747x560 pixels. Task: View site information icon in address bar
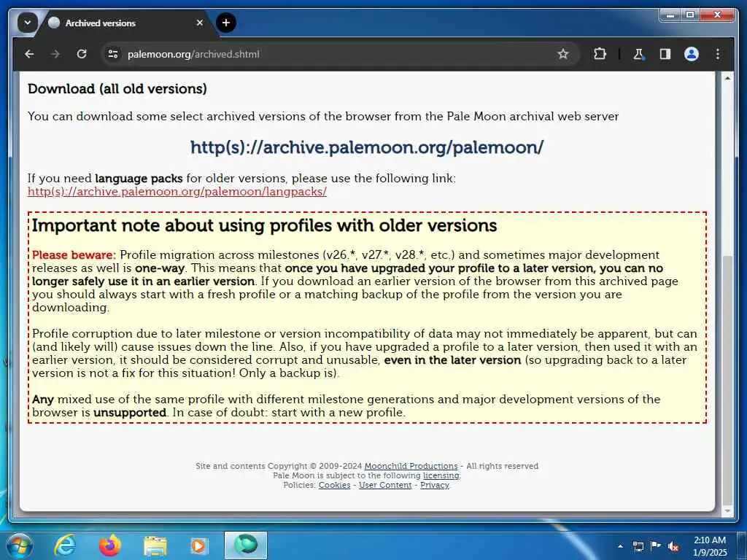click(x=113, y=54)
